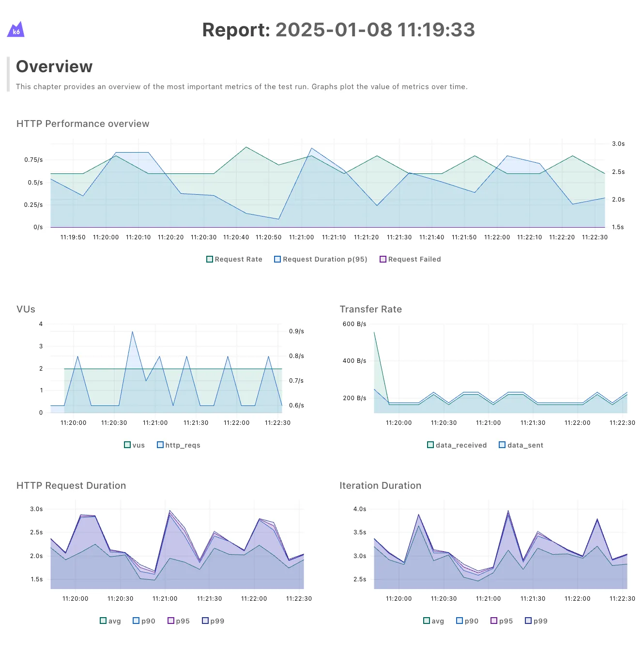Click the 11:21:00 tick on HTTP Performance chart
Viewport: 644px width, 653px height.
click(x=302, y=237)
